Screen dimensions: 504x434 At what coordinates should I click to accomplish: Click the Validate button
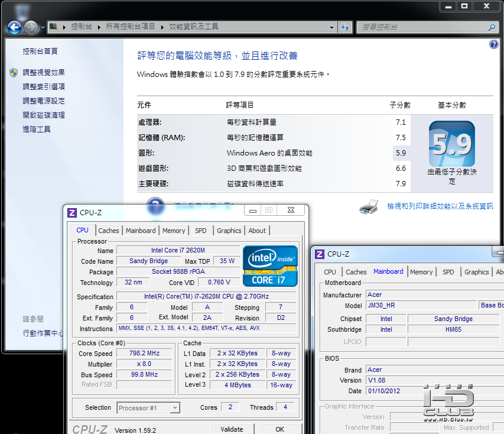tap(232, 429)
